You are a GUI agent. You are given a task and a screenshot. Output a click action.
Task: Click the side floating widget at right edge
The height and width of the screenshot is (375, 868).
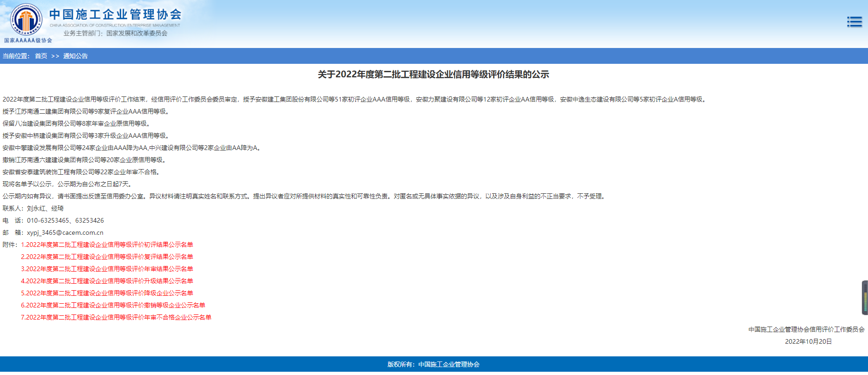865,298
